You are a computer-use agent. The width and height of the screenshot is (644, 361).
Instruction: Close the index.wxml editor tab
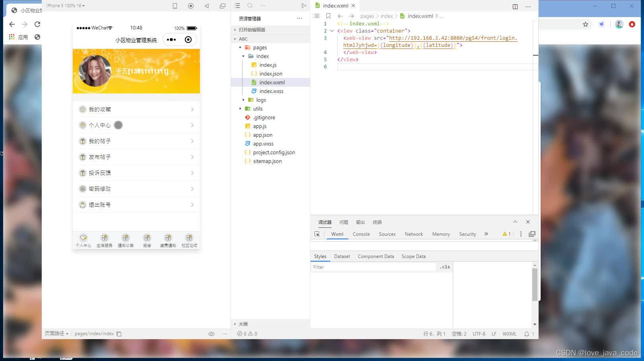353,6
